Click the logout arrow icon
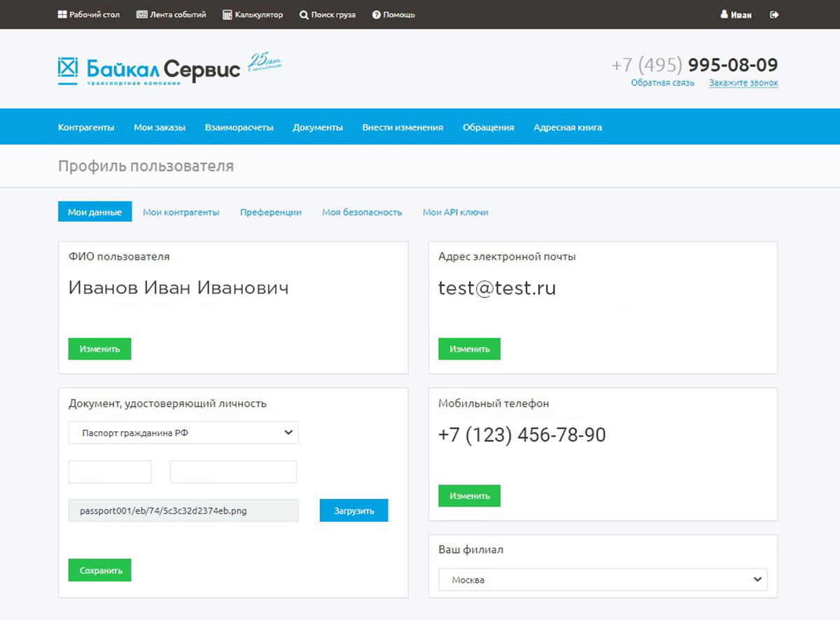 tap(774, 15)
